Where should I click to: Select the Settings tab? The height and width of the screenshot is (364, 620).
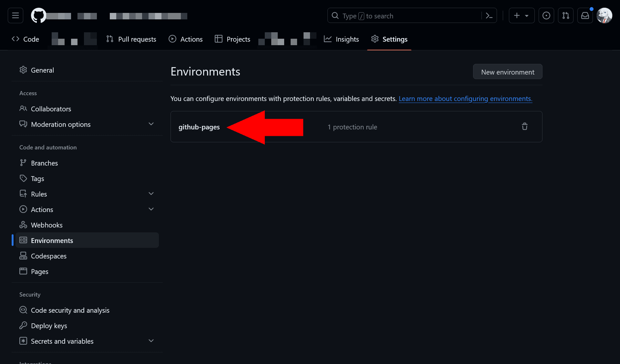point(389,39)
